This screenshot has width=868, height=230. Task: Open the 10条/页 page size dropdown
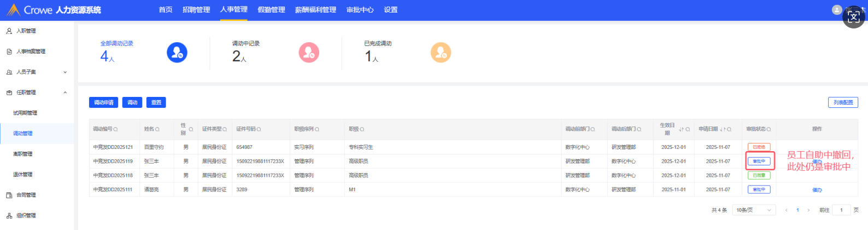click(x=754, y=210)
